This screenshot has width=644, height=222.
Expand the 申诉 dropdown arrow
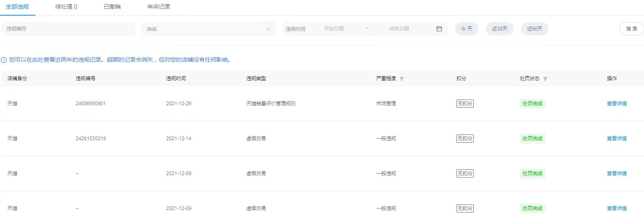pos(269,29)
